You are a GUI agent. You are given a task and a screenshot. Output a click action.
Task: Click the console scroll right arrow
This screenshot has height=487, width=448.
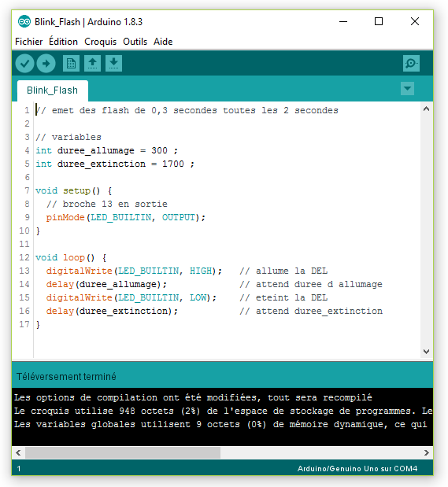pyautogui.click(x=426, y=453)
